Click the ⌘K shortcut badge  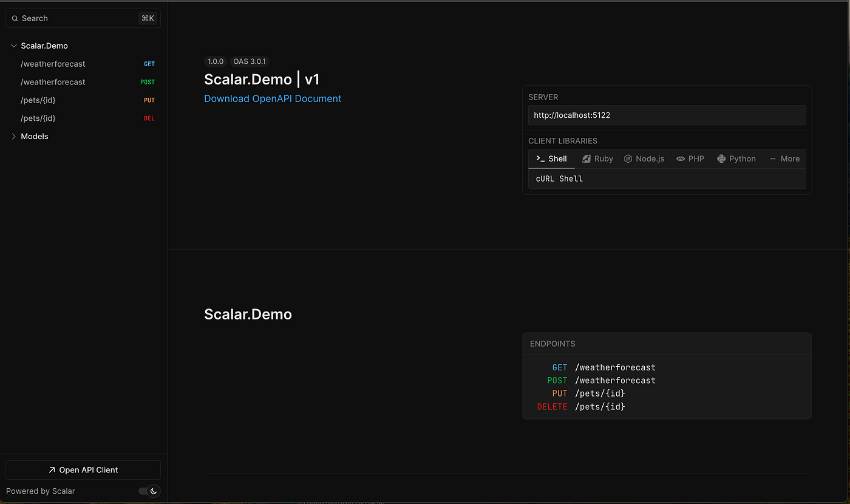click(148, 19)
